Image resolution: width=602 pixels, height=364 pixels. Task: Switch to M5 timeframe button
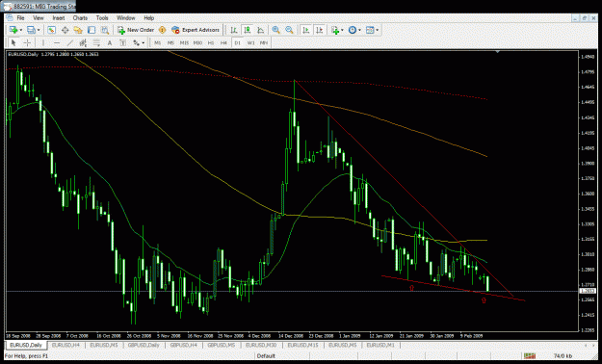[x=170, y=43]
